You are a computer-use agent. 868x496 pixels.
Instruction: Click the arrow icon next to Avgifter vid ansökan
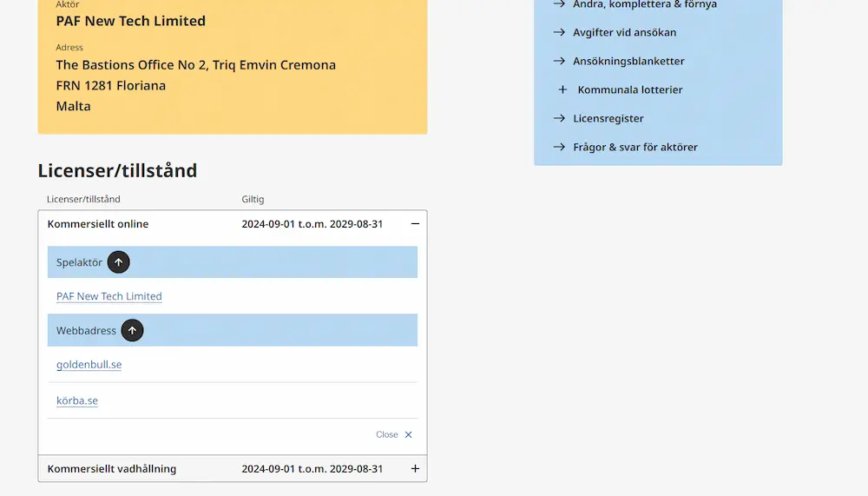coord(559,33)
